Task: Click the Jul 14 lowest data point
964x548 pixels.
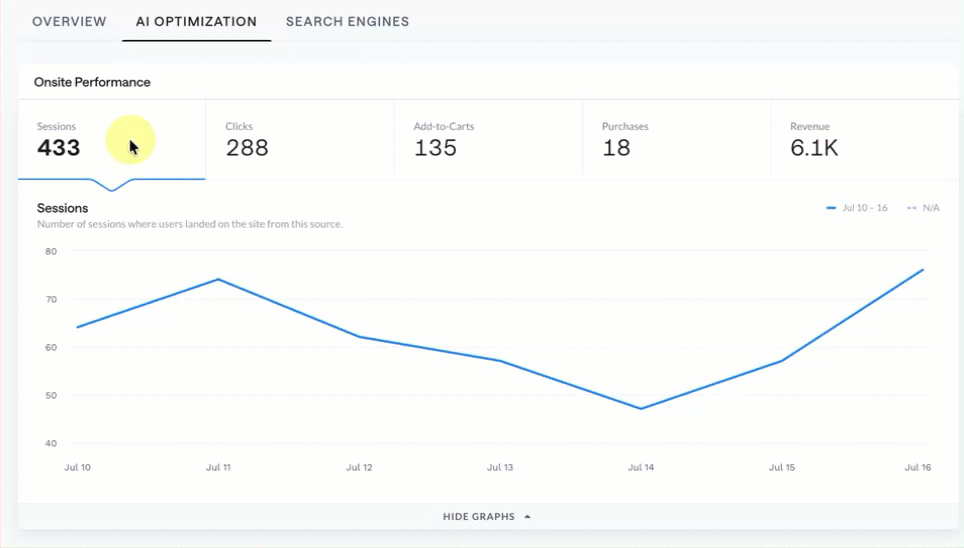Action: pyautogui.click(x=641, y=408)
